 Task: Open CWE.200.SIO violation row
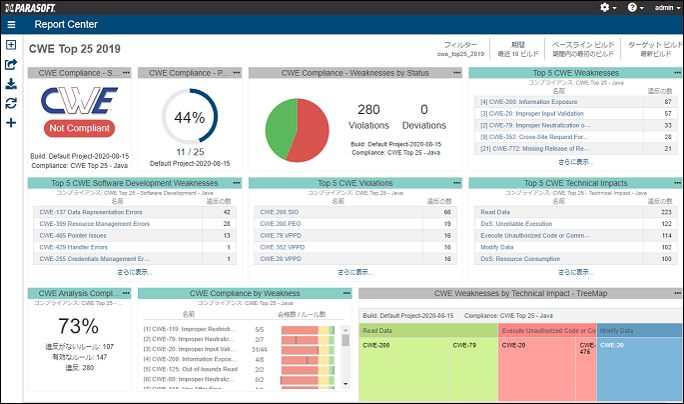point(356,212)
